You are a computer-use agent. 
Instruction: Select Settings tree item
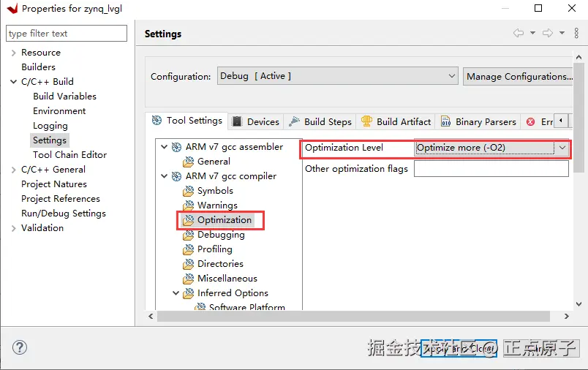pyautogui.click(x=50, y=140)
